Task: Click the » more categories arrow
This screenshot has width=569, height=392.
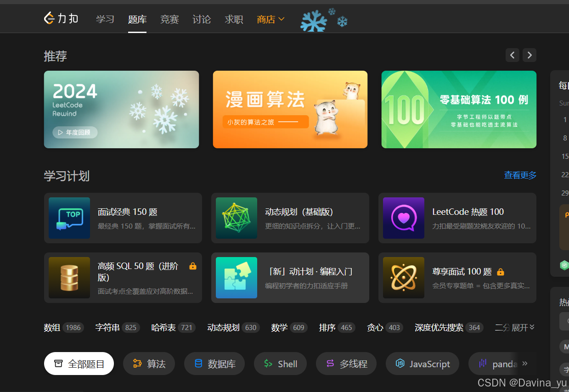Action: 525,363
